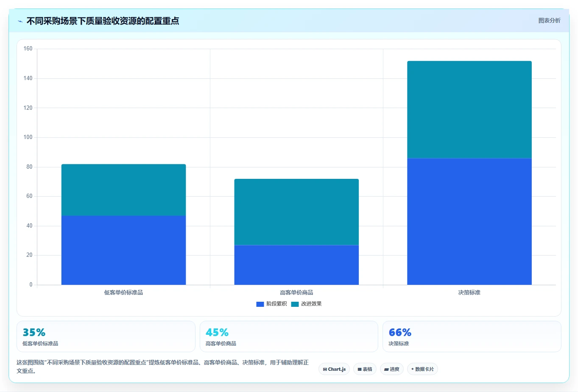
Task: Click the teal 改进效果 segment of 低客单价标准品 bar
Action: (x=123, y=190)
